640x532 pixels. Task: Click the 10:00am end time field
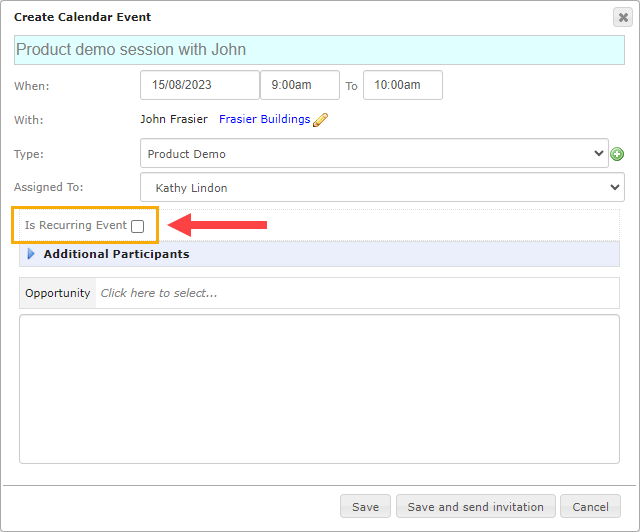click(403, 85)
